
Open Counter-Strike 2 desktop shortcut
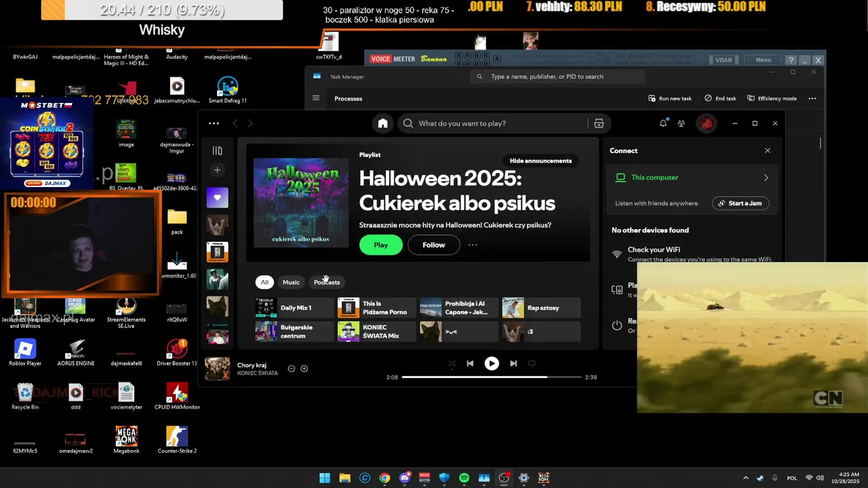[x=177, y=440]
